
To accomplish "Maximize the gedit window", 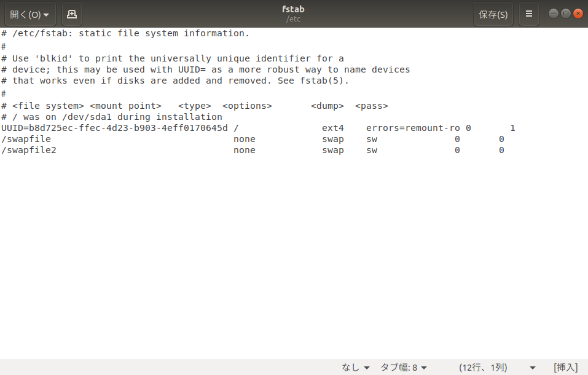I will point(566,12).
